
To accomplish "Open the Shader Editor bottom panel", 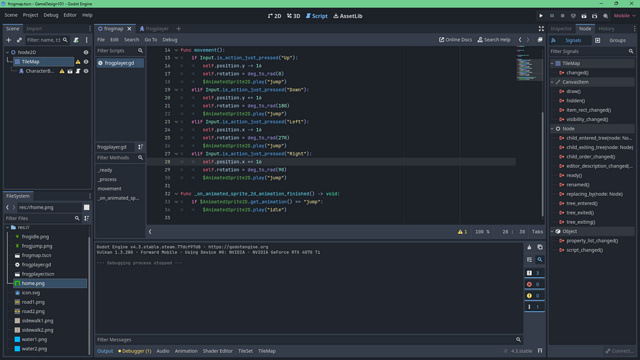I will point(218,351).
